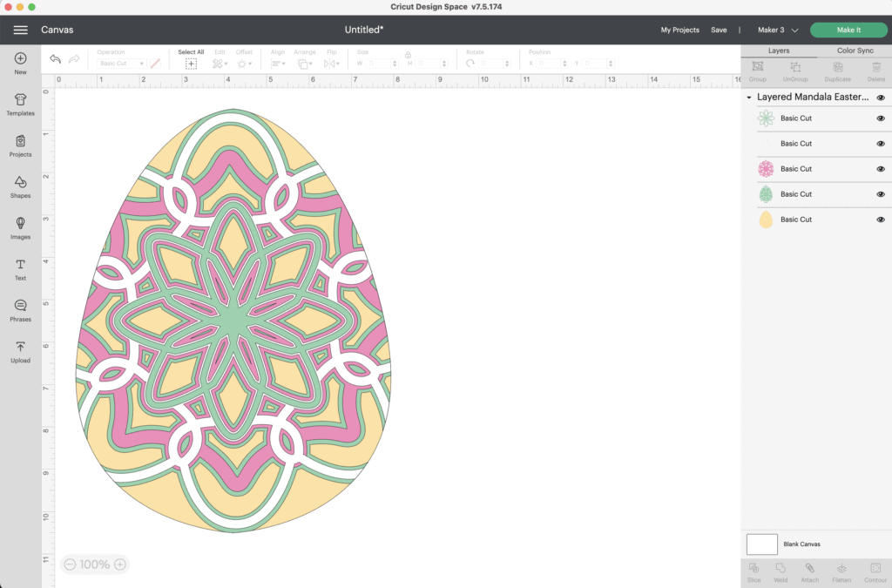Click the Canvas label in header
892x588 pixels.
point(57,30)
